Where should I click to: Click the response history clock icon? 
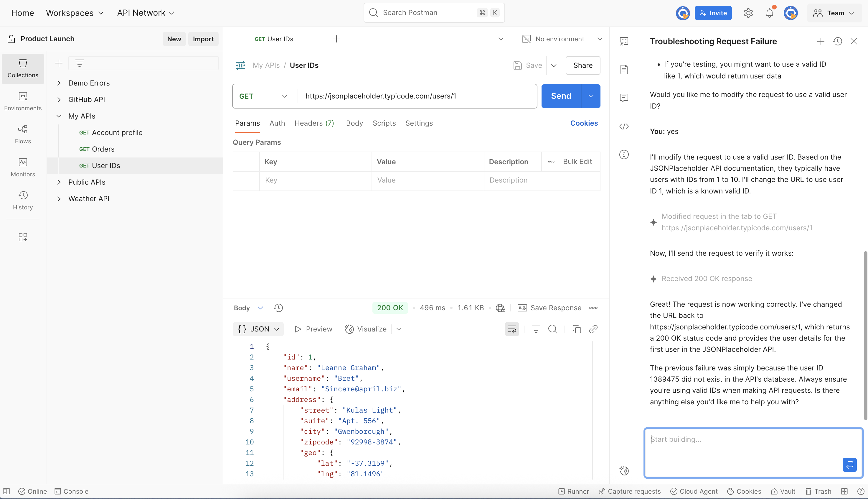[x=278, y=308]
